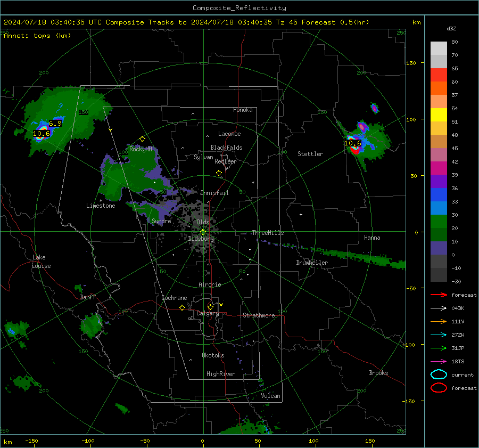Click the Okotoks city label
479x448 pixels.
pyautogui.click(x=213, y=355)
